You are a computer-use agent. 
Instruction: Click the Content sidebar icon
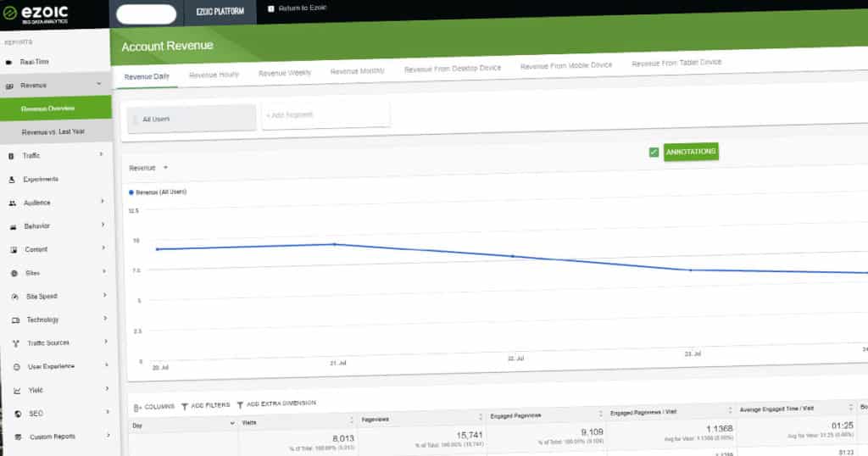tap(14, 250)
